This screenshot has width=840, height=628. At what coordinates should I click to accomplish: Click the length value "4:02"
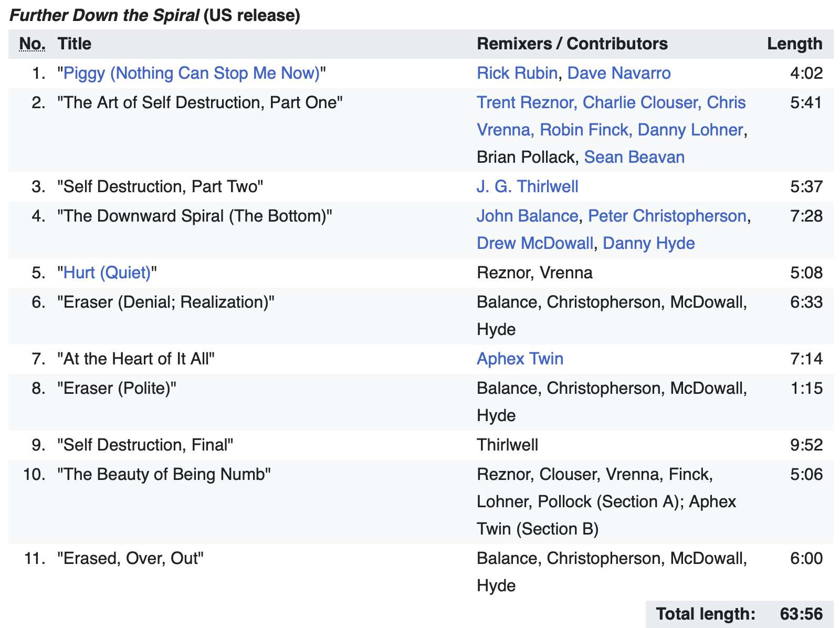(806, 73)
